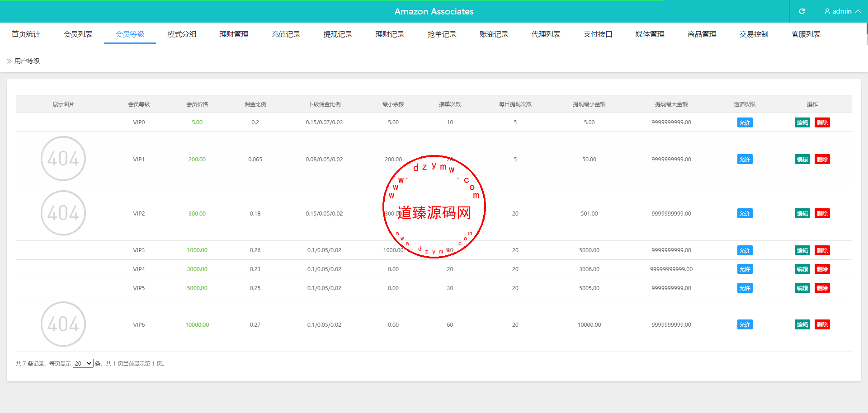Open 商品管理 page
The height and width of the screenshot is (413, 868).
702,34
